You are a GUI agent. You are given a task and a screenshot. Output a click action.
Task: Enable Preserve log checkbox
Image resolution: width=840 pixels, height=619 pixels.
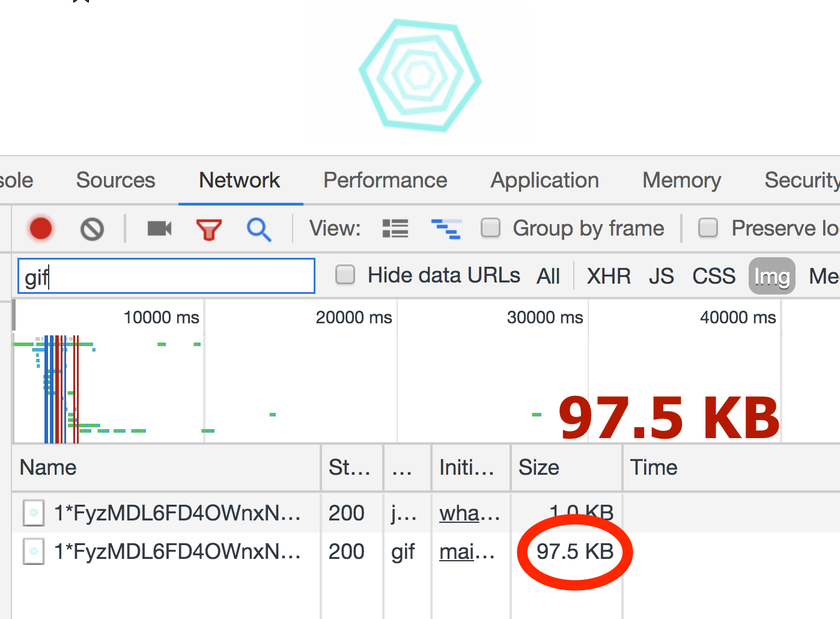(708, 228)
